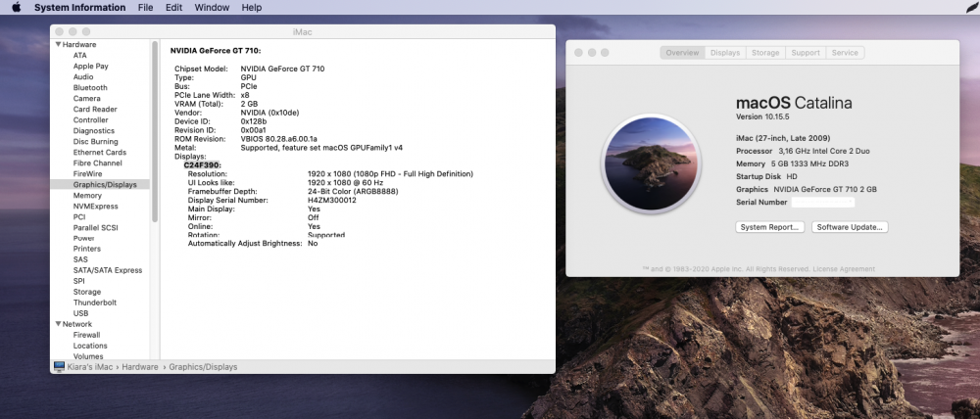The height and width of the screenshot is (419, 980).
Task: Click the ROM Revision VBIOS value
Action: (278, 139)
